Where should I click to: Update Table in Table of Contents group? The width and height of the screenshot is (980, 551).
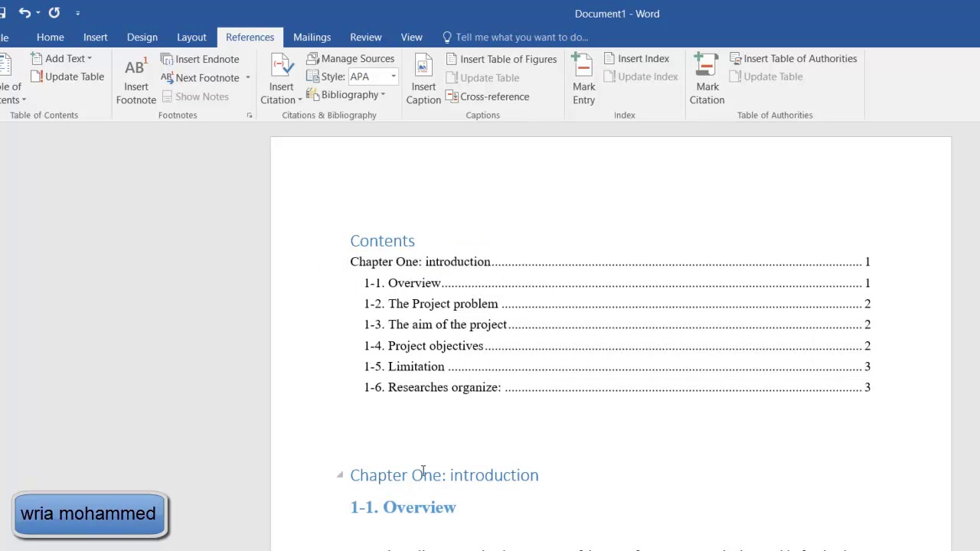(67, 77)
